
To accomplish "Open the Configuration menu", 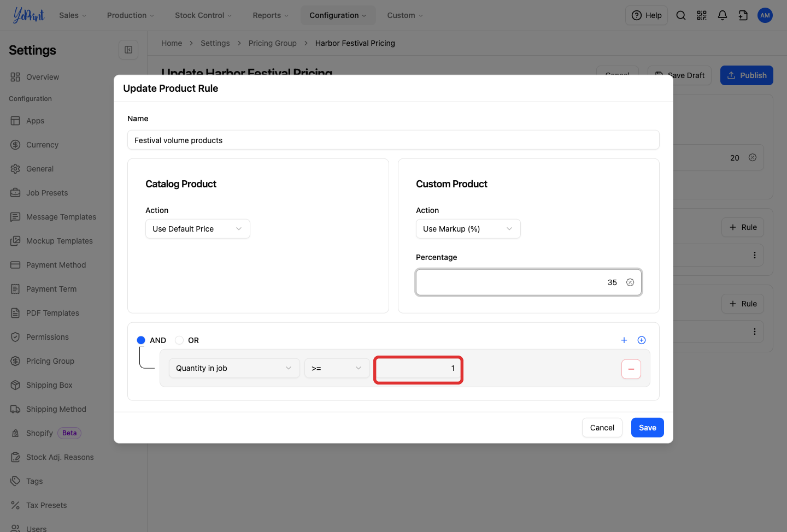I will (338, 15).
